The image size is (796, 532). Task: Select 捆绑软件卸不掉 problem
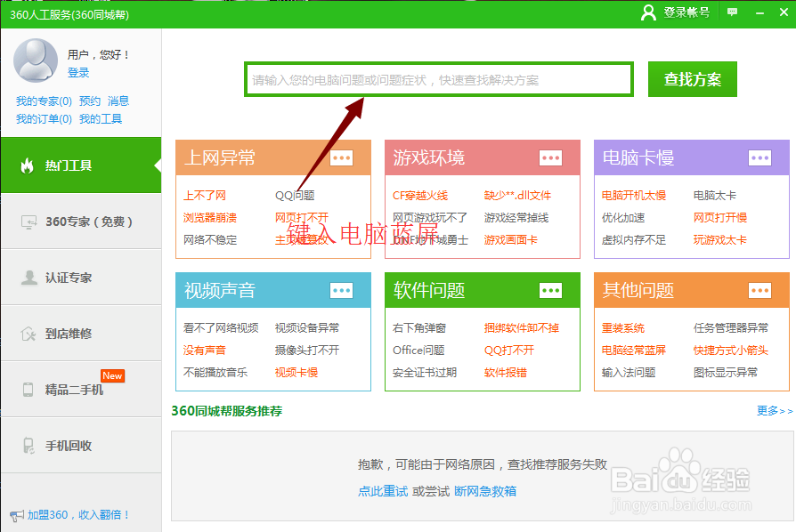pos(522,327)
